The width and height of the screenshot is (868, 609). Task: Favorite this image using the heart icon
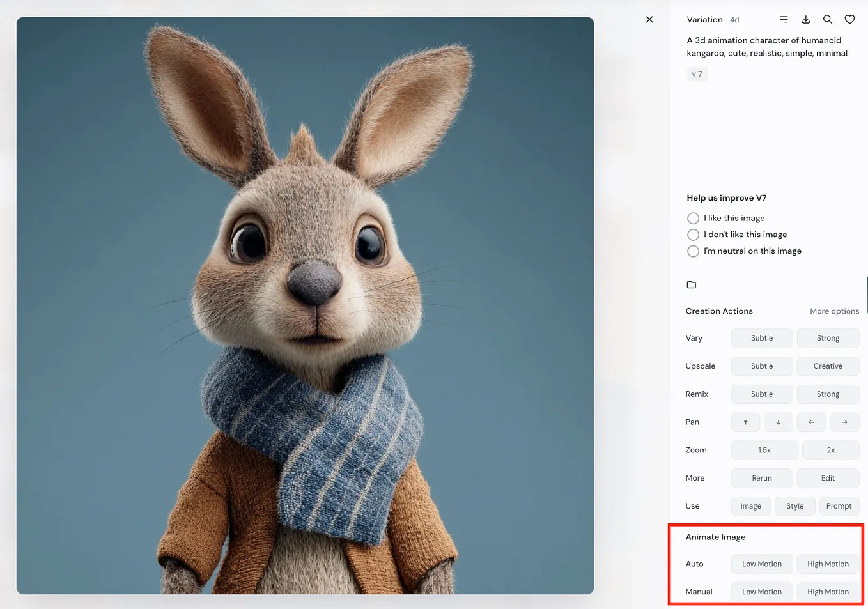click(x=849, y=19)
